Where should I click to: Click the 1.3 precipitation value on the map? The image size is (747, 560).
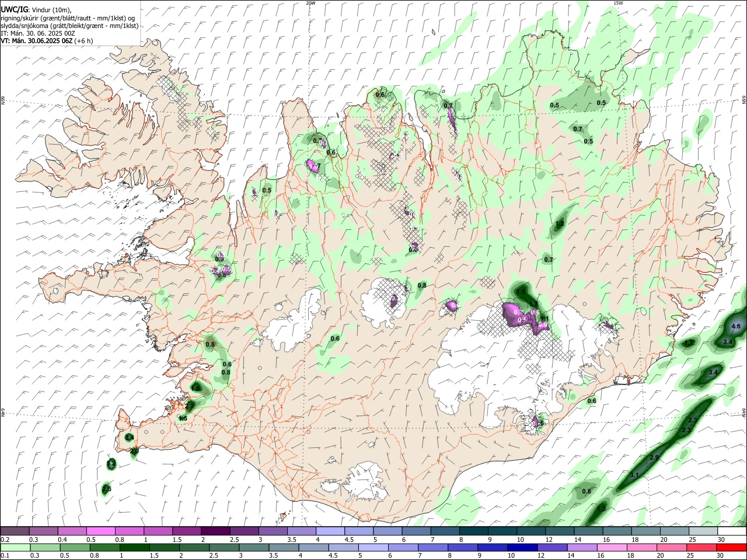tap(602, 509)
